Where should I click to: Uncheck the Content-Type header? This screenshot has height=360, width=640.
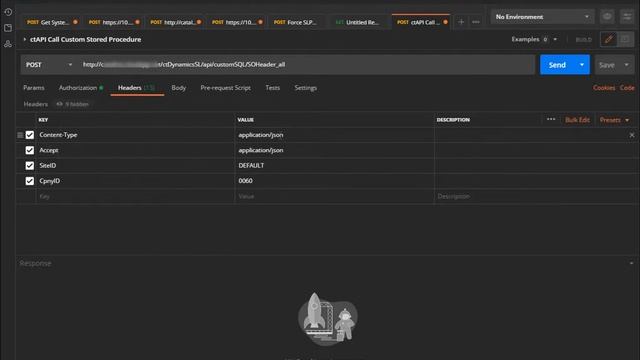coord(30,135)
